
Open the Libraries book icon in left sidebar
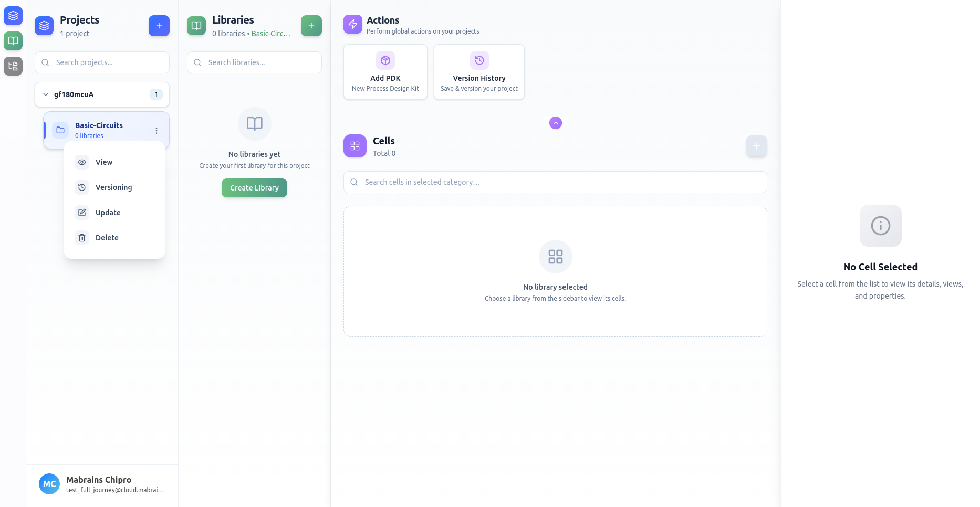(x=13, y=41)
